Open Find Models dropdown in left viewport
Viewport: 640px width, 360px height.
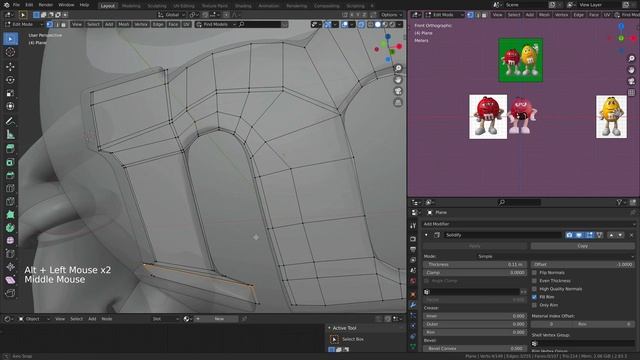[x=216, y=24]
